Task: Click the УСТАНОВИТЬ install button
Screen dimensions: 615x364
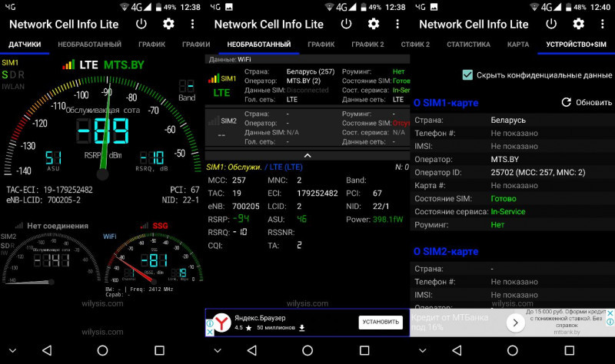Action: (381, 322)
